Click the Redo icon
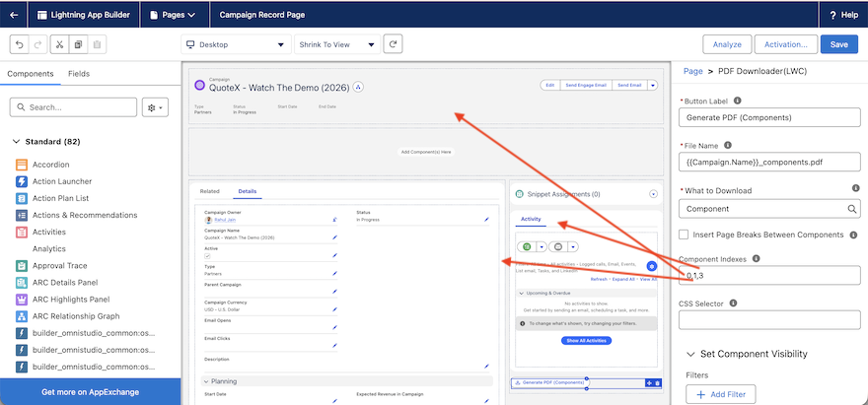Image resolution: width=868 pixels, height=405 pixels. 37,44
